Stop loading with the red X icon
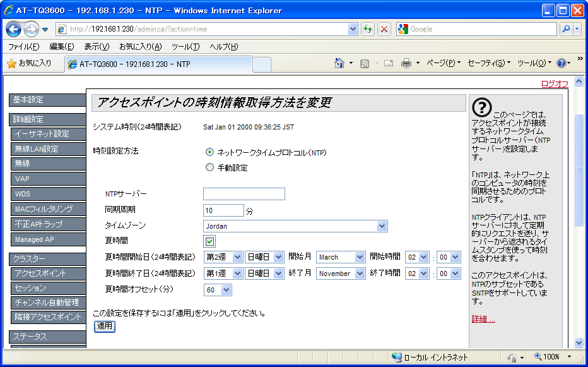588x367 pixels. (384, 29)
